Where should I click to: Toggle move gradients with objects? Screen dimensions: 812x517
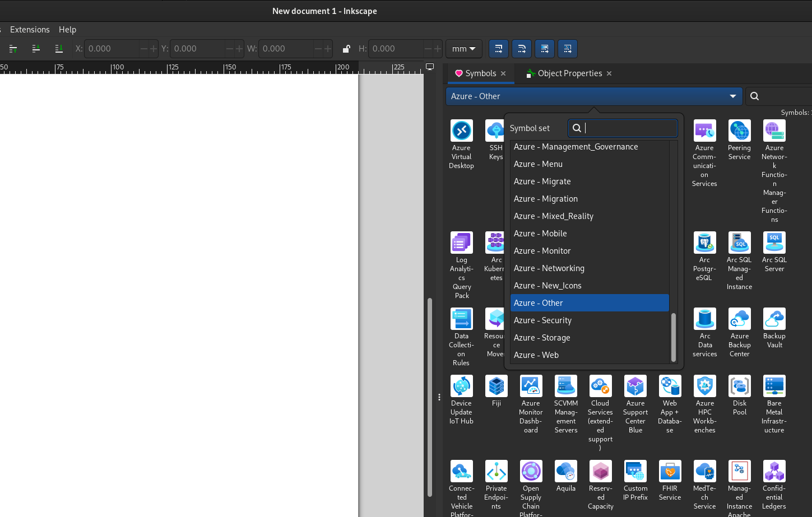point(545,49)
